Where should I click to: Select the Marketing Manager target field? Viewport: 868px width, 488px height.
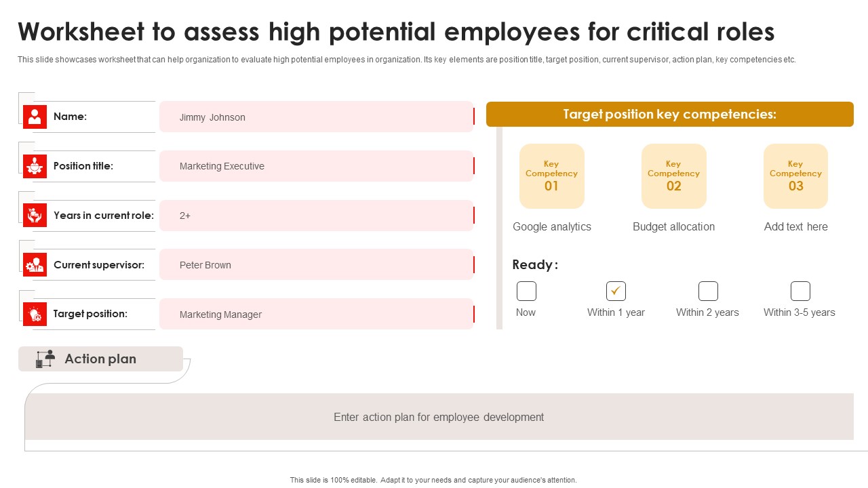click(317, 314)
